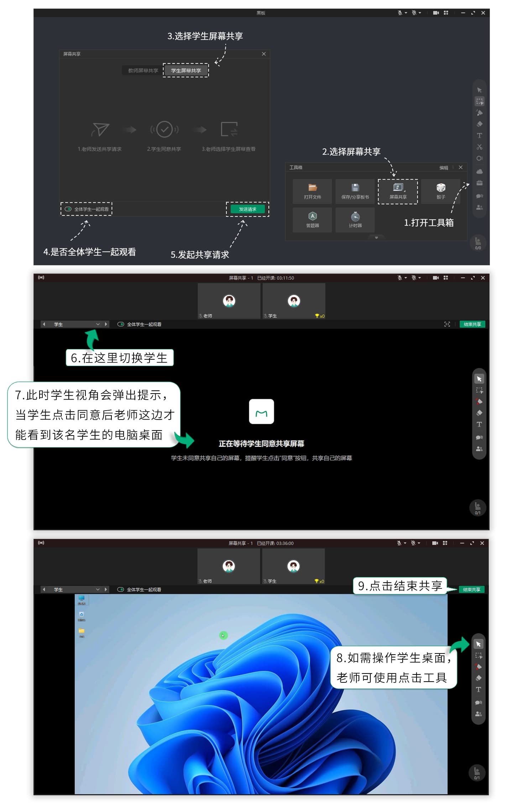Toggle 全体学生一起观看 switch in 03:36:00 window
507x812 pixels.
121,589
